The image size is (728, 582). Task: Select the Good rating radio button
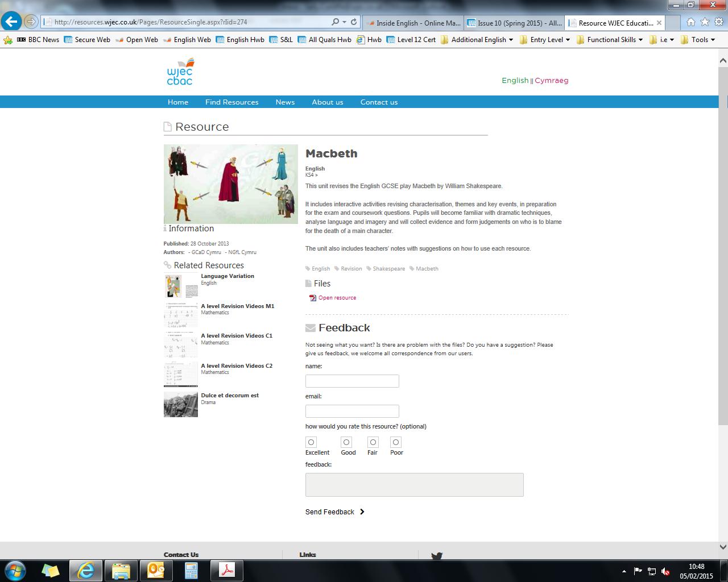pos(346,442)
